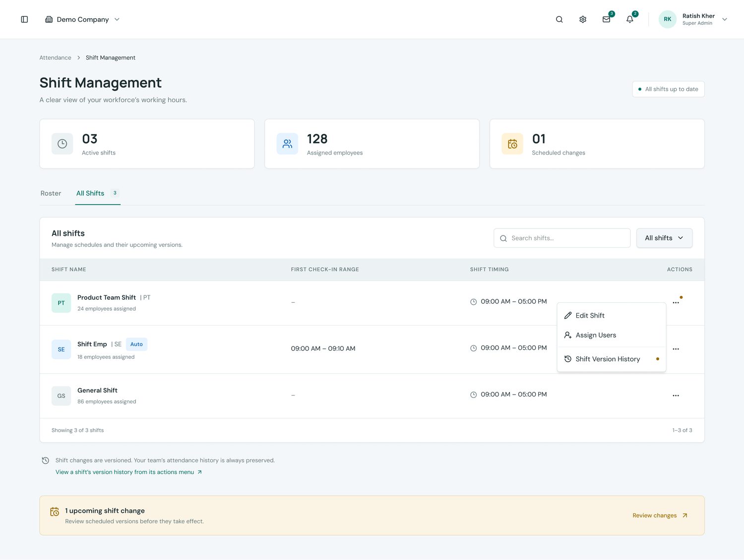Click the upcoming shift change calendar icon

[55, 511]
